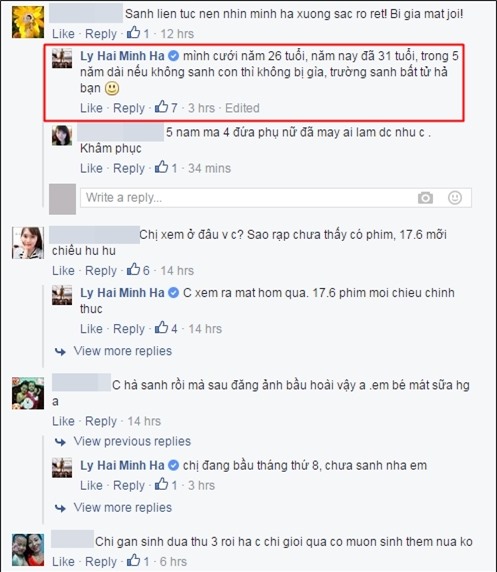Expand View more replies under 'C xem ra mat'
Viewport: 497px width, 572px height.
pos(123,351)
